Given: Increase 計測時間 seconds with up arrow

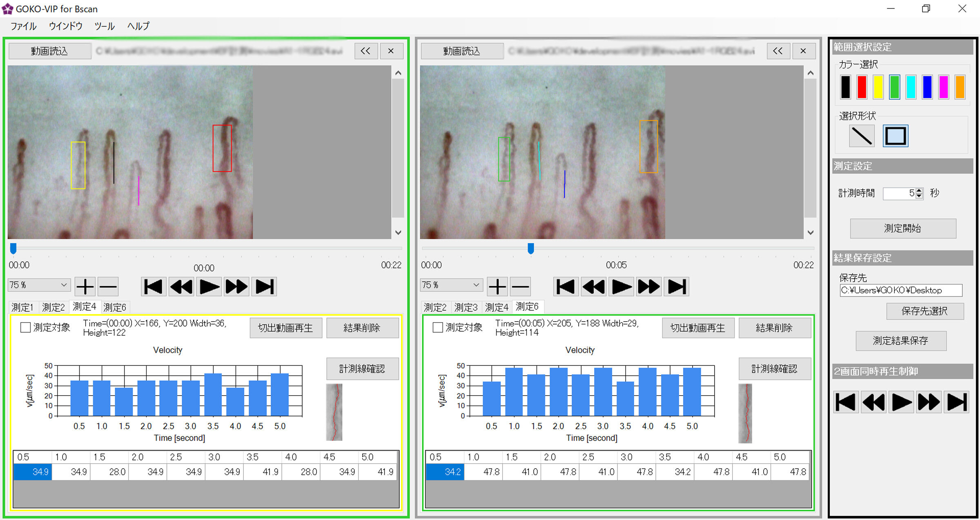Looking at the screenshot, I should tap(919, 191).
